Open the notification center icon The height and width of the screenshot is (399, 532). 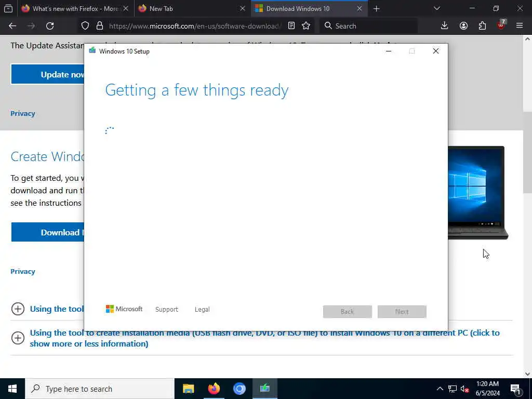pyautogui.click(x=516, y=389)
